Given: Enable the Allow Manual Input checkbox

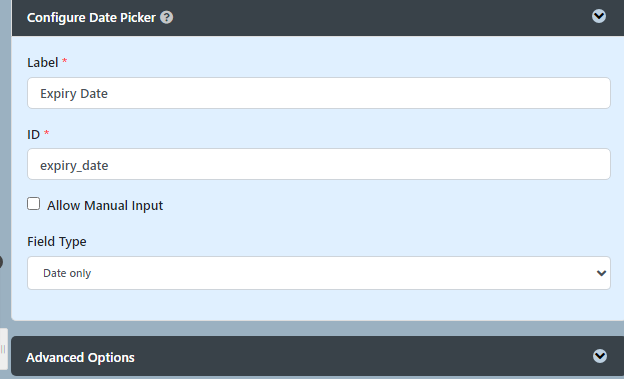Looking at the screenshot, I should [33, 204].
